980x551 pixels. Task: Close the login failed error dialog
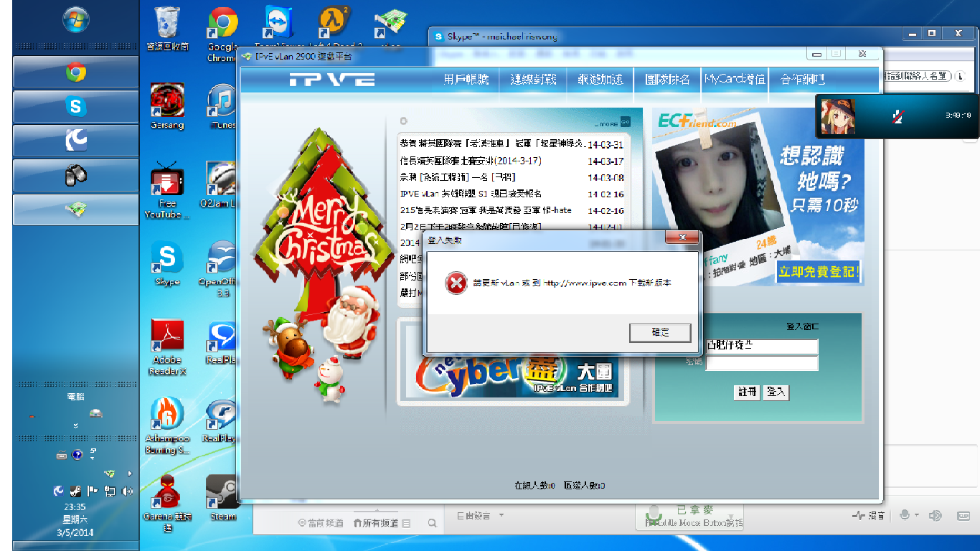coord(682,238)
